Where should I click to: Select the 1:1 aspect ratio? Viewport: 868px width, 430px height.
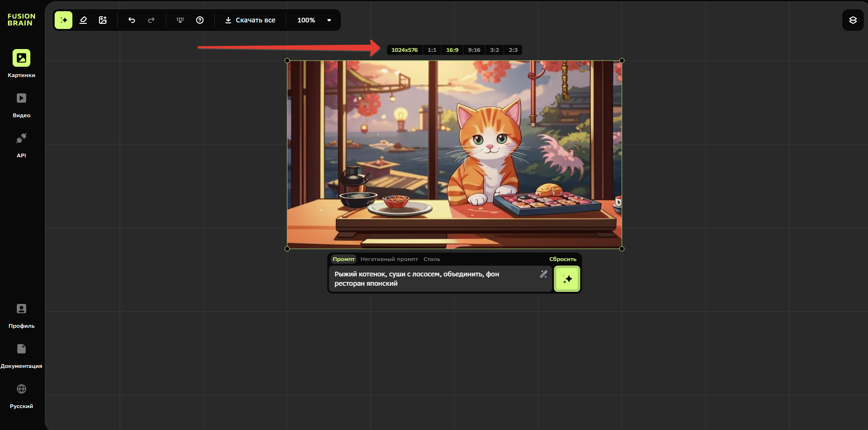432,50
